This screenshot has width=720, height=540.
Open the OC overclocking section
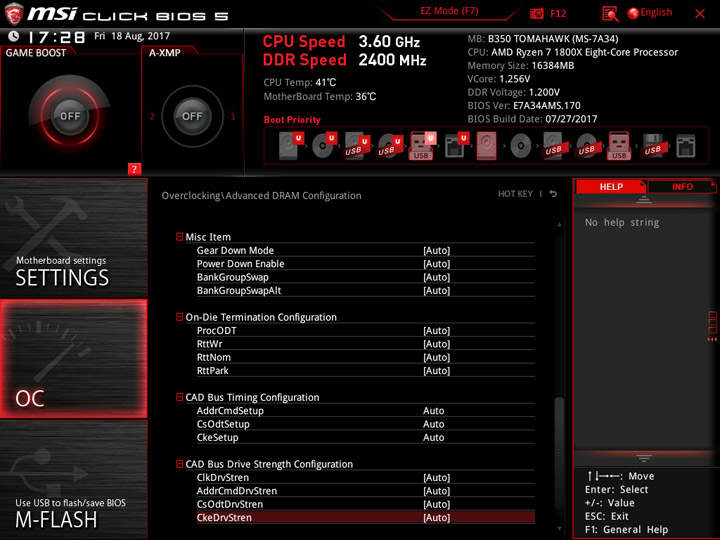(73, 359)
